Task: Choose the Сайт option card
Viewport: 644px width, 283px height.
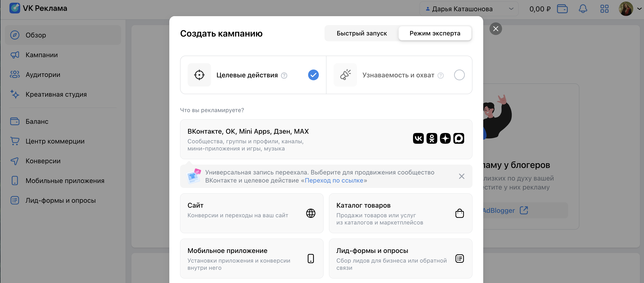Action: [252, 213]
